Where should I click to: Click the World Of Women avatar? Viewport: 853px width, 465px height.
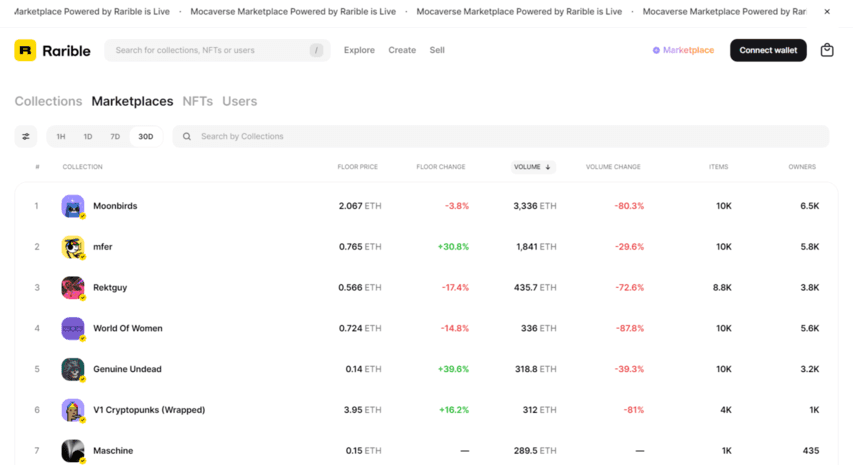[73, 328]
